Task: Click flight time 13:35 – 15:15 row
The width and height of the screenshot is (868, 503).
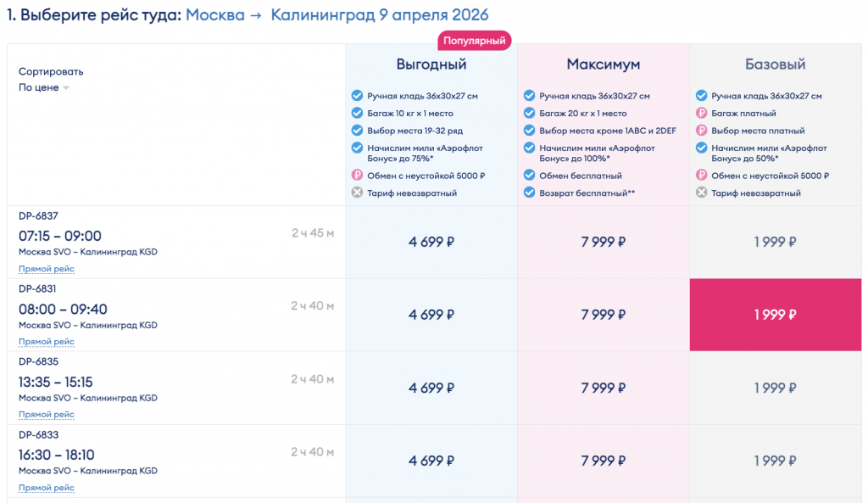Action: click(56, 382)
